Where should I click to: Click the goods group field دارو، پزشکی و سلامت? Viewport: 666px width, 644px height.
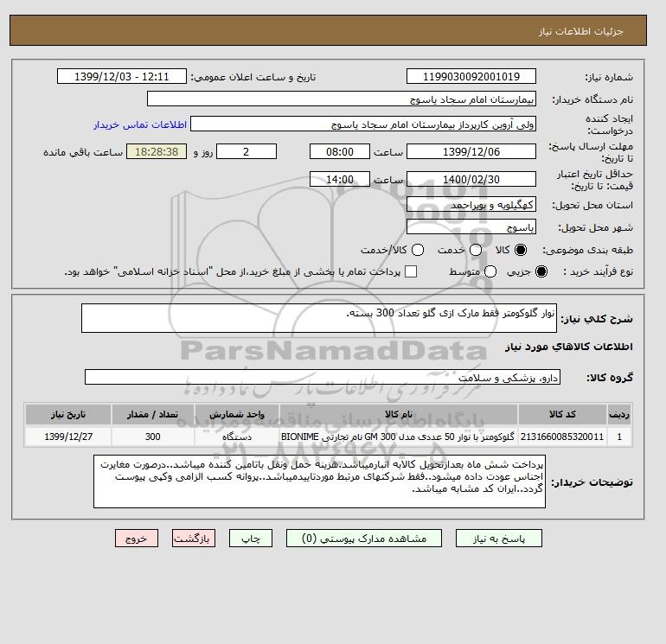(x=323, y=377)
